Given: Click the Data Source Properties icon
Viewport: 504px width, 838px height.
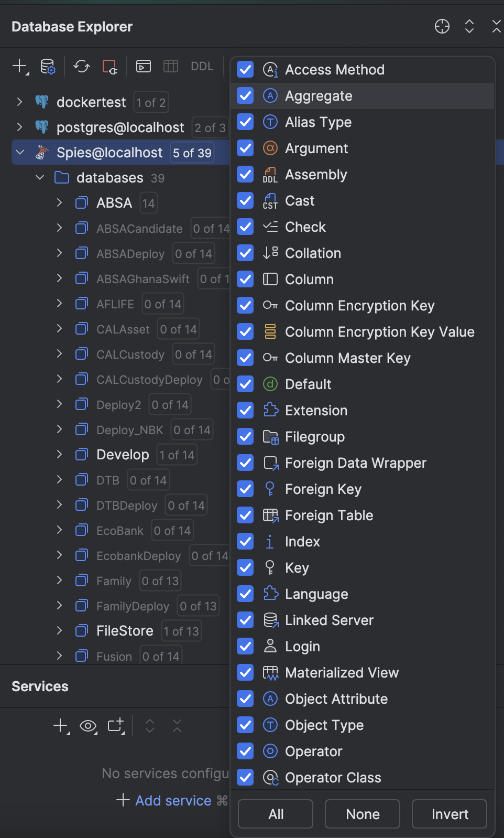Looking at the screenshot, I should 48,67.
